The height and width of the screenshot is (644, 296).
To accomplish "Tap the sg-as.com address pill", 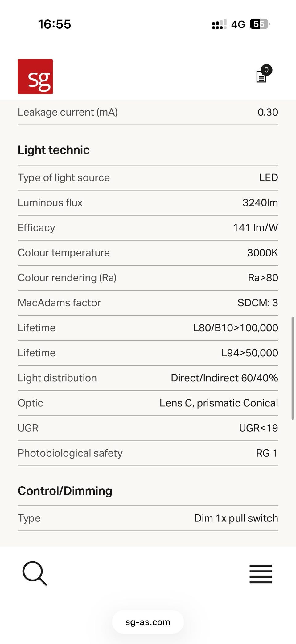I will coord(148,622).
